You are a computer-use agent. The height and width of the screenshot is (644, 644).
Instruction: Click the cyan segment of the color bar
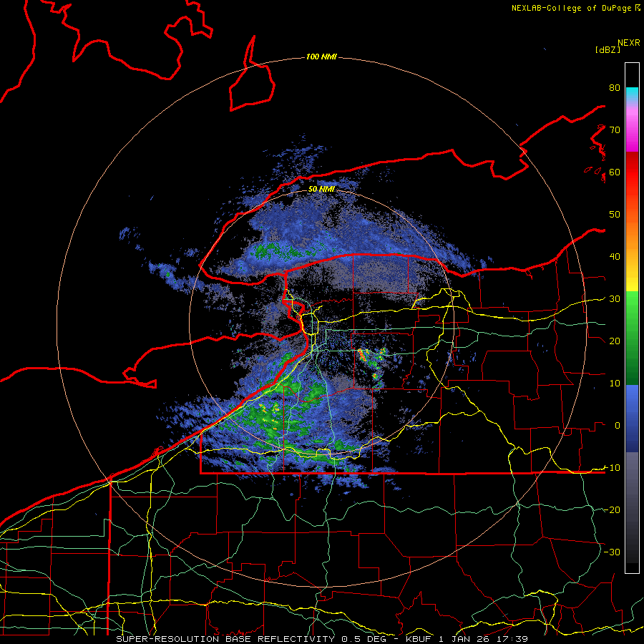pyautogui.click(x=632, y=94)
